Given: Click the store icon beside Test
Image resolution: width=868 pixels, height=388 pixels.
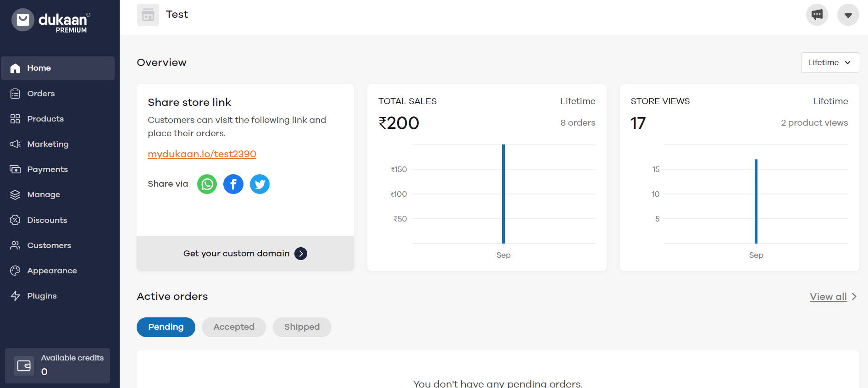Looking at the screenshot, I should point(148,15).
